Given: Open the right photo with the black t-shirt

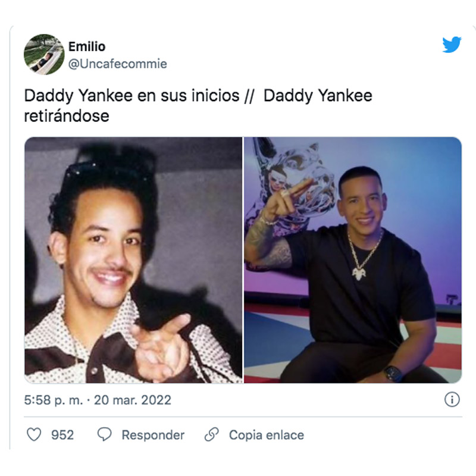Looking at the screenshot, I should (353, 260).
